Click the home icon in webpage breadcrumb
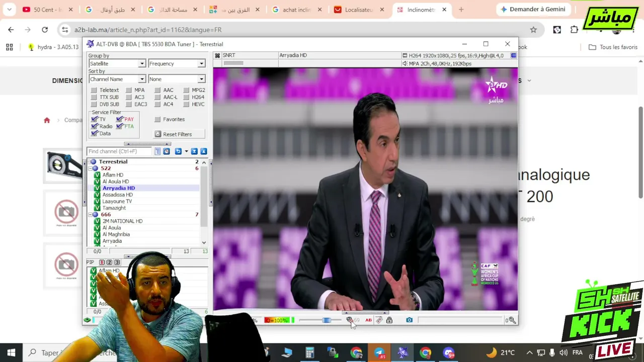The image size is (644, 362). pos(47,120)
